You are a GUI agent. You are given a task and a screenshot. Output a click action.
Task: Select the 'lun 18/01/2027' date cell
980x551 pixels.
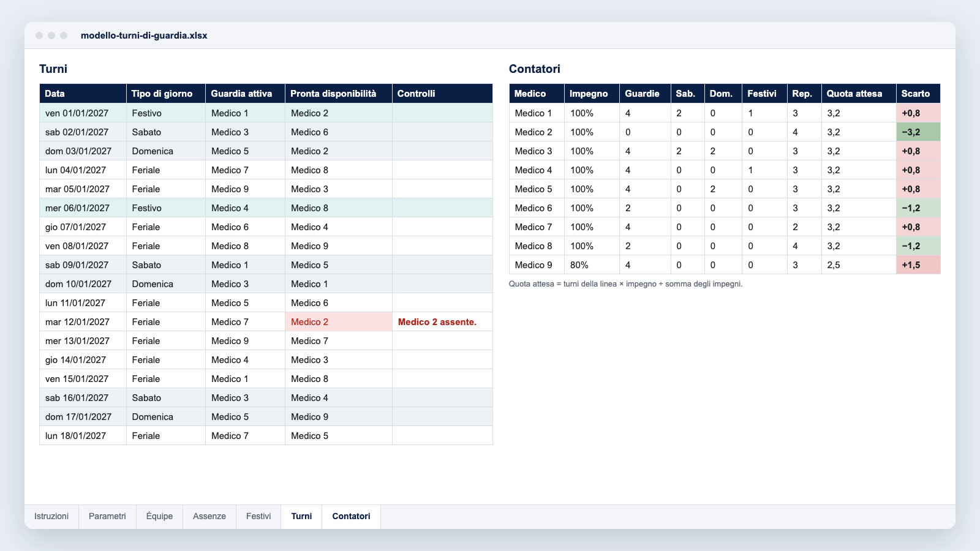pyautogui.click(x=83, y=435)
